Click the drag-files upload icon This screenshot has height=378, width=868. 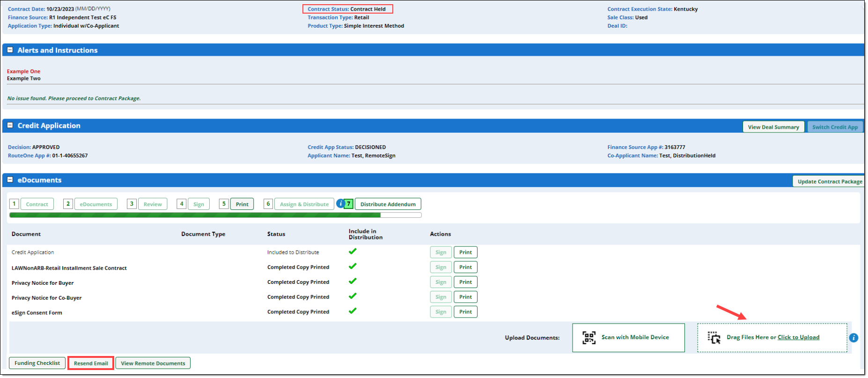click(x=714, y=338)
